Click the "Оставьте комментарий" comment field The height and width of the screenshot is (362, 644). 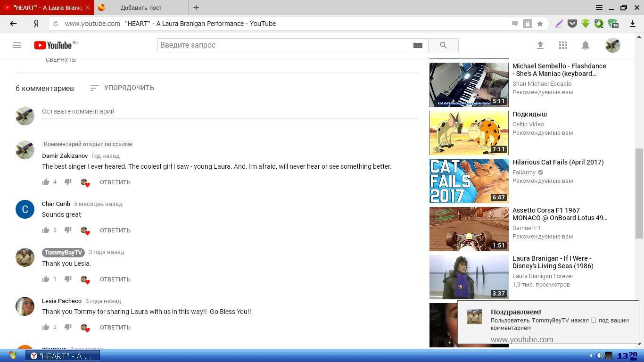pyautogui.click(x=230, y=112)
